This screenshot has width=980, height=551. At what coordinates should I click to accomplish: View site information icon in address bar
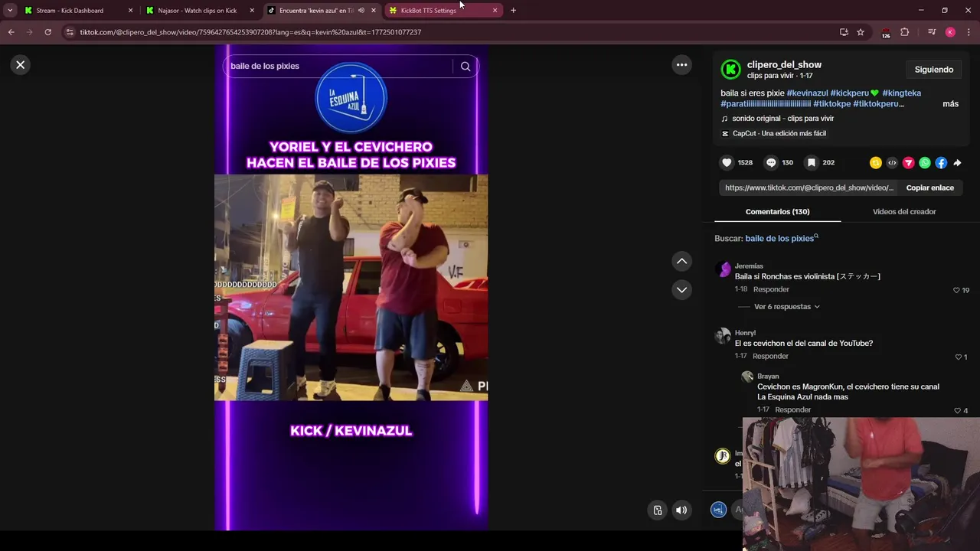(x=70, y=32)
